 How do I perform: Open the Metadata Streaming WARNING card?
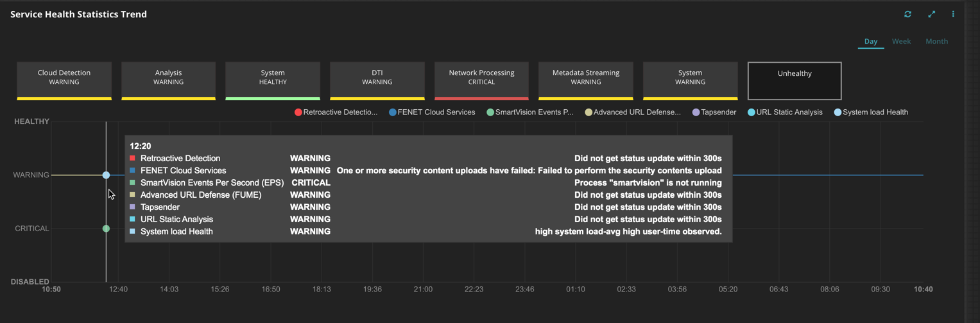(x=586, y=81)
